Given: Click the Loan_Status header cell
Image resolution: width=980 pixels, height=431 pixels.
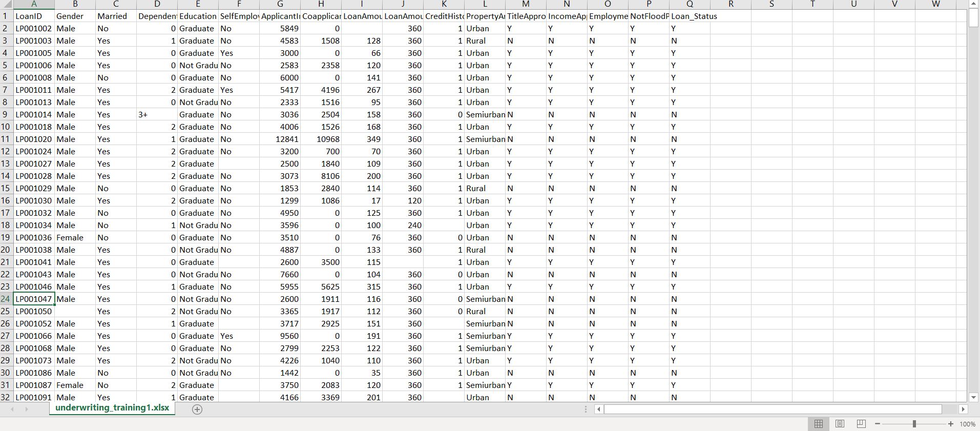Looking at the screenshot, I should [x=690, y=16].
